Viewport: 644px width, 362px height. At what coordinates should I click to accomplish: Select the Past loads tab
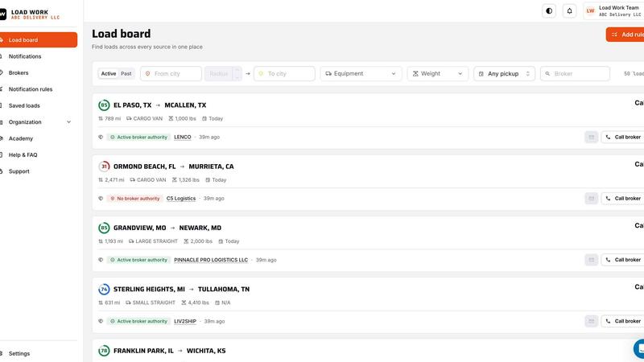[x=126, y=73]
